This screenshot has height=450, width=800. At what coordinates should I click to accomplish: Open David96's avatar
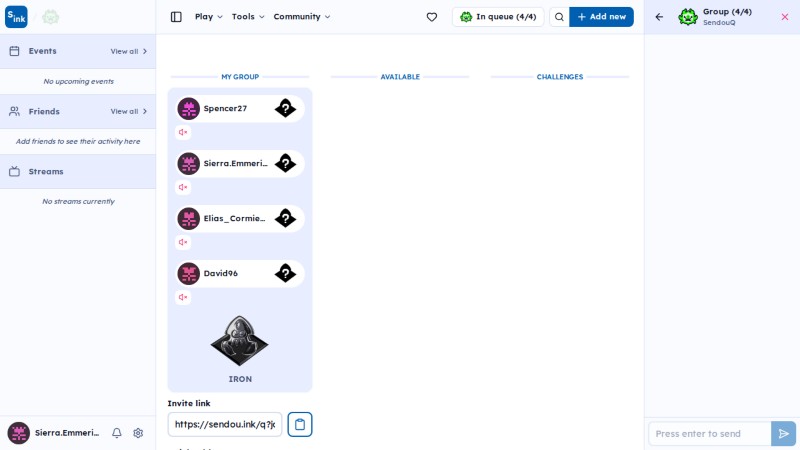point(188,273)
